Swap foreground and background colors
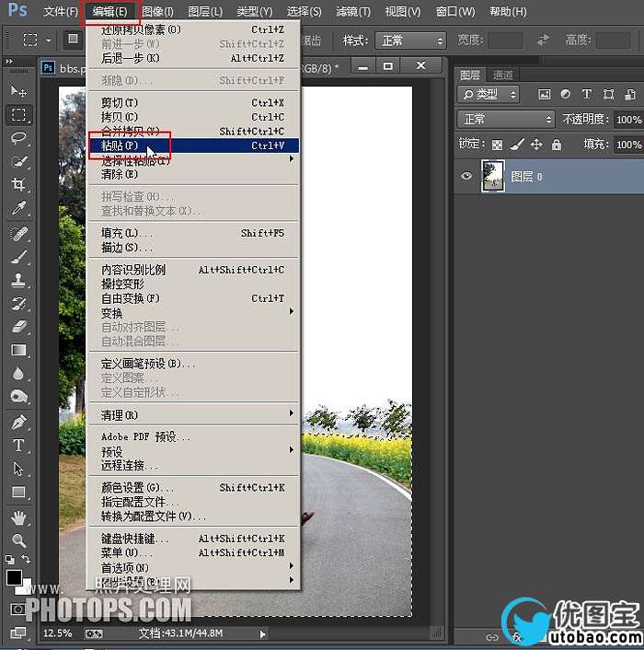 coord(26,559)
